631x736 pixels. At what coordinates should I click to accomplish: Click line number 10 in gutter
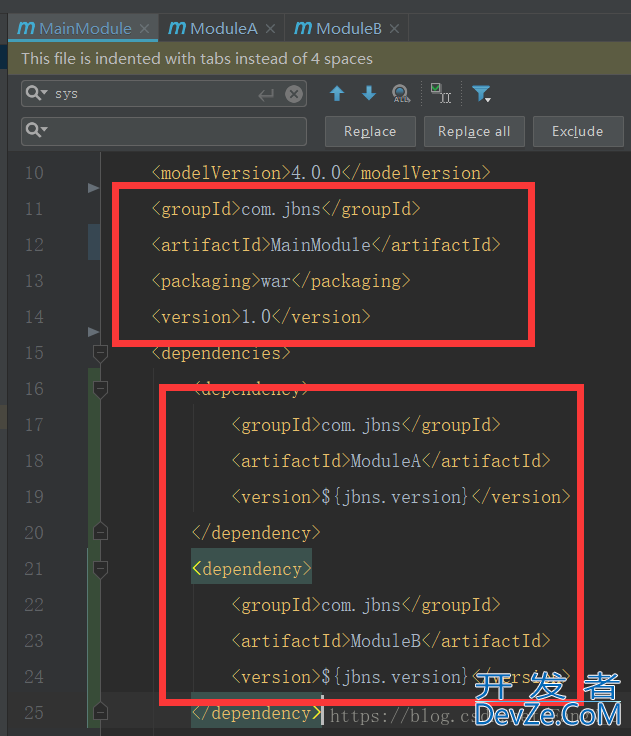pyautogui.click(x=34, y=173)
